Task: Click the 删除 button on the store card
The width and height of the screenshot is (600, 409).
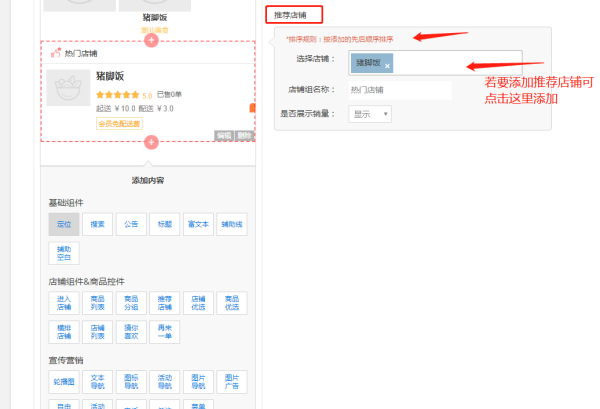Action: click(x=245, y=135)
